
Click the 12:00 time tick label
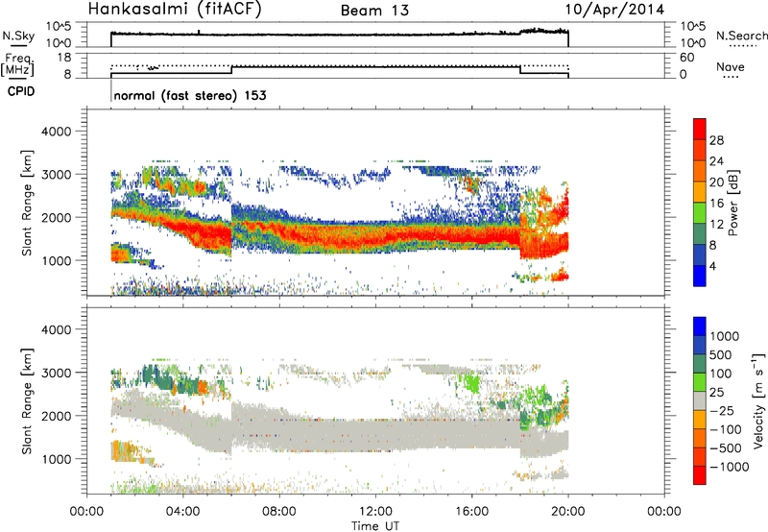(x=375, y=512)
